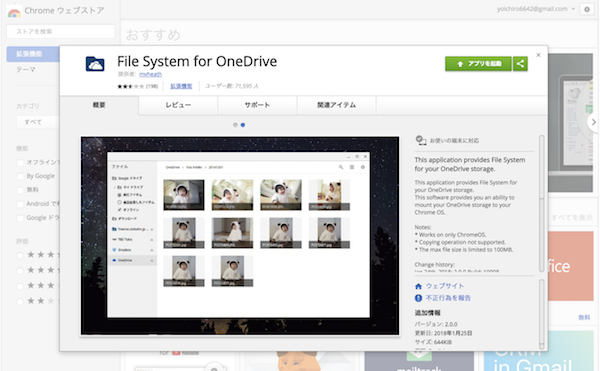Toggle the Android filter checkbox
Viewport: 600px width, 371px height.
(20, 204)
